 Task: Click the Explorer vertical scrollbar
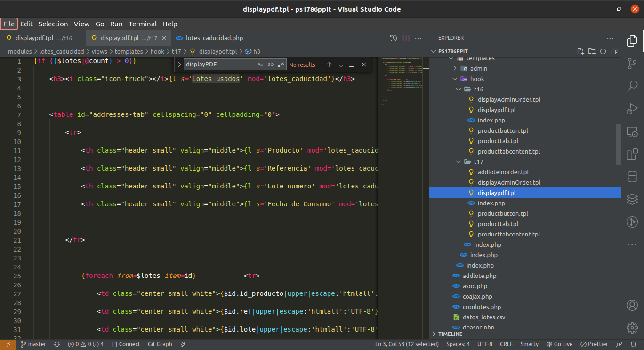(x=619, y=144)
